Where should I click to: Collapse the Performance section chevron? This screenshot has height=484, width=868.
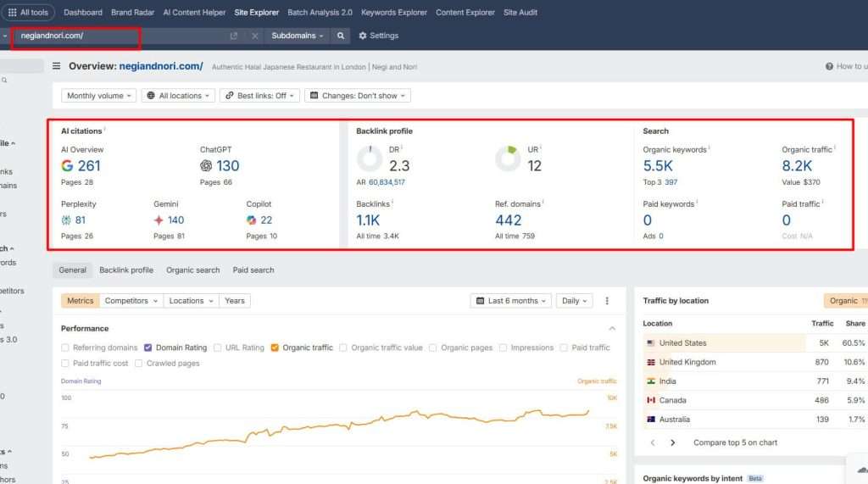point(612,328)
